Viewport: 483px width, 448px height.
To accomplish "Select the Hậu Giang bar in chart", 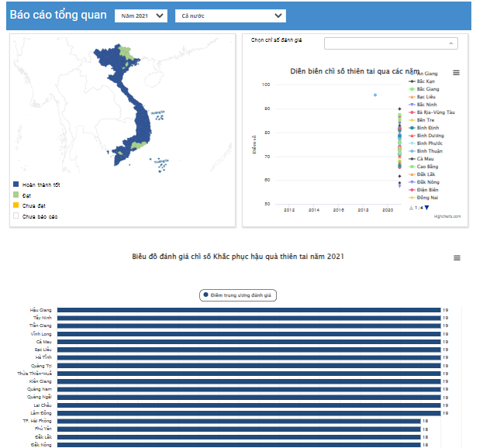I will pos(248,310).
